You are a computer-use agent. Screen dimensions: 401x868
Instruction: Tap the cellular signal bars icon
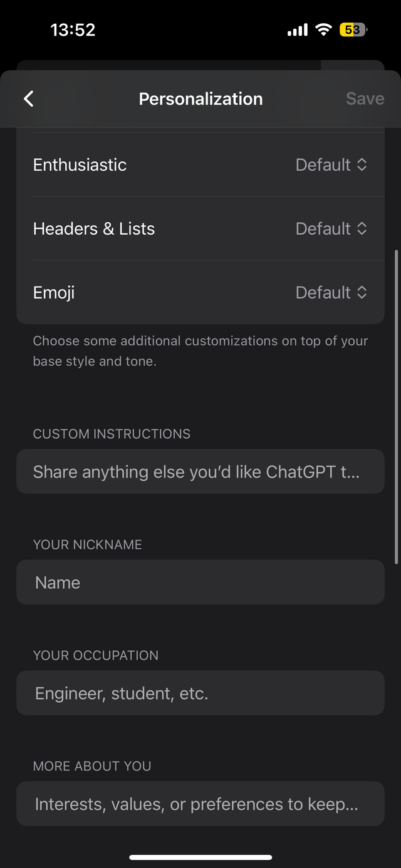pos(298,30)
